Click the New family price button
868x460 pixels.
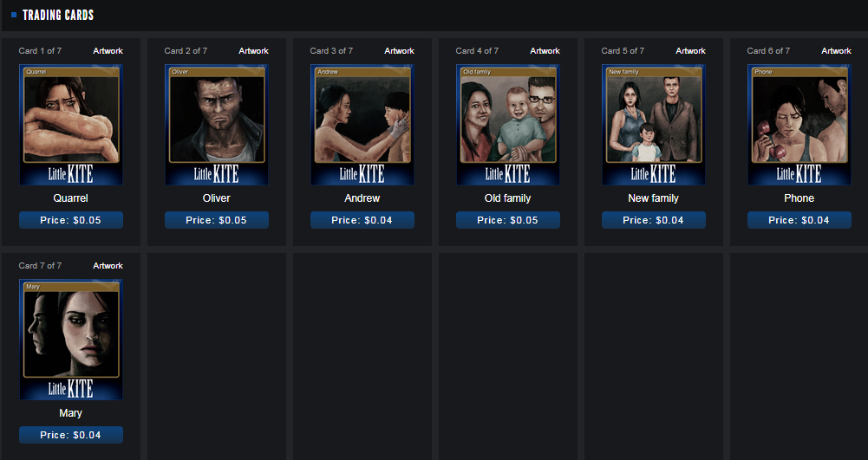[653, 220]
